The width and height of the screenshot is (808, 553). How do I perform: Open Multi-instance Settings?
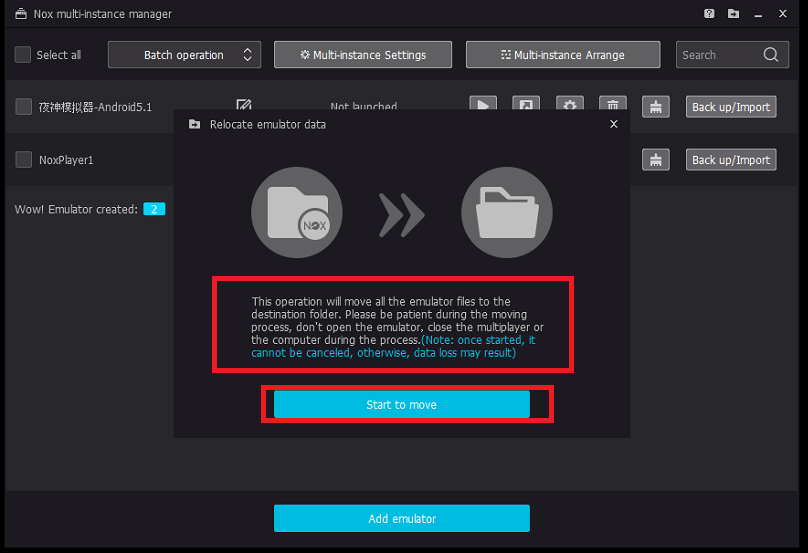363,55
